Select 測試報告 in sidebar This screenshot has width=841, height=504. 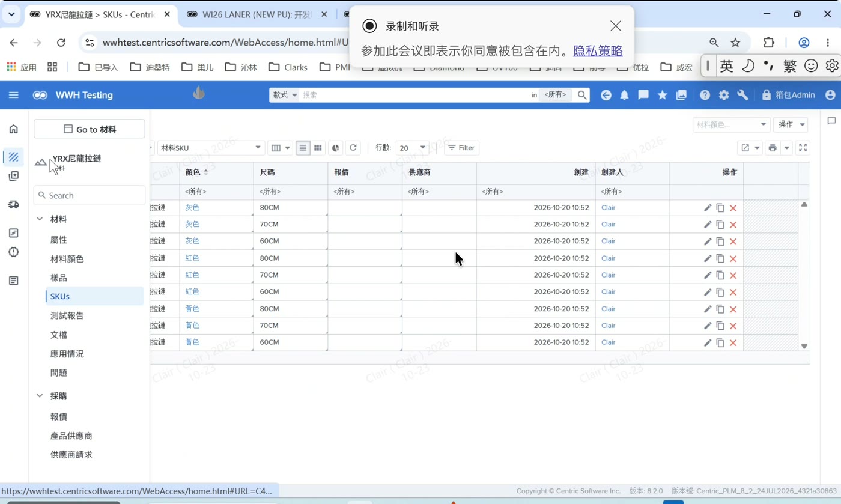(67, 315)
